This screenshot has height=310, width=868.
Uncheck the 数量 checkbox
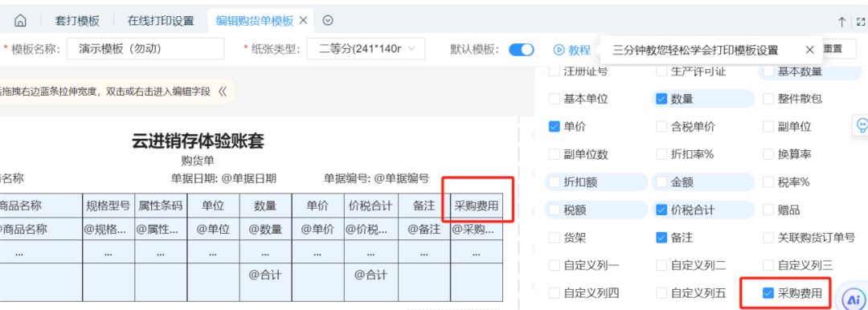click(661, 99)
